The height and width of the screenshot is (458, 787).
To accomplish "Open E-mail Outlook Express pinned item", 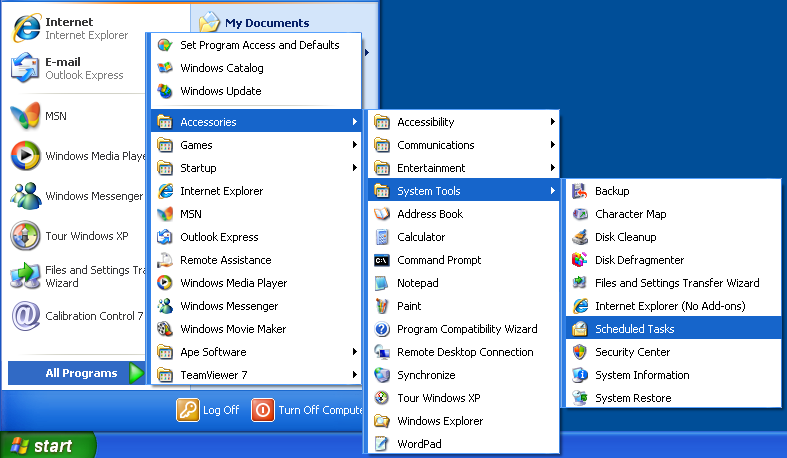I will (75, 68).
